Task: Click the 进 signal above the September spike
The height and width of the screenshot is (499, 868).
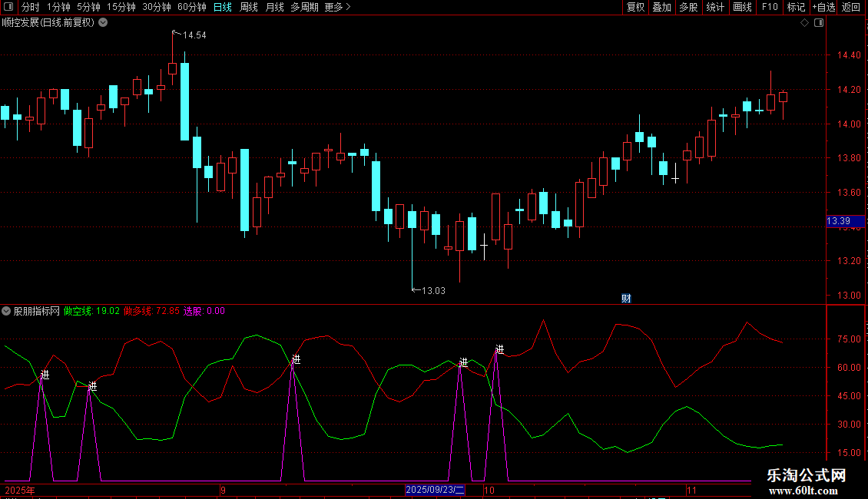Action: coord(297,359)
